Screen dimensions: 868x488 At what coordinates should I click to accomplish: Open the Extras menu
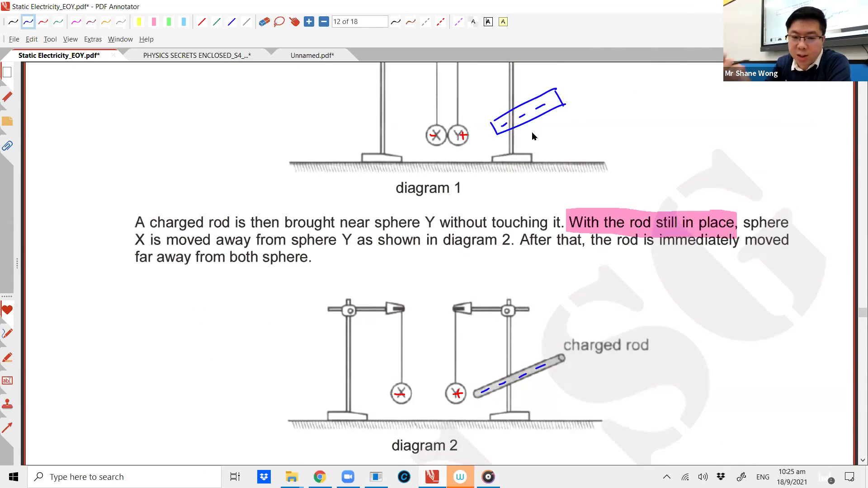coord(93,39)
